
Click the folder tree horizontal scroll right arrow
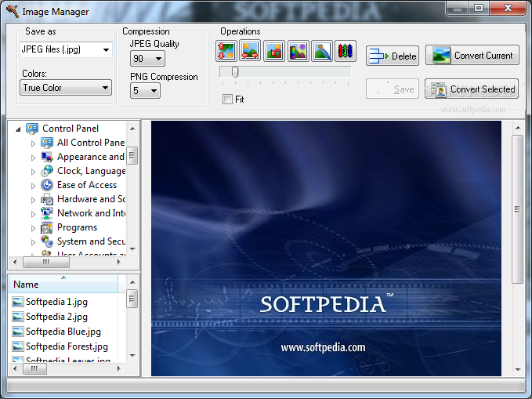click(x=118, y=262)
